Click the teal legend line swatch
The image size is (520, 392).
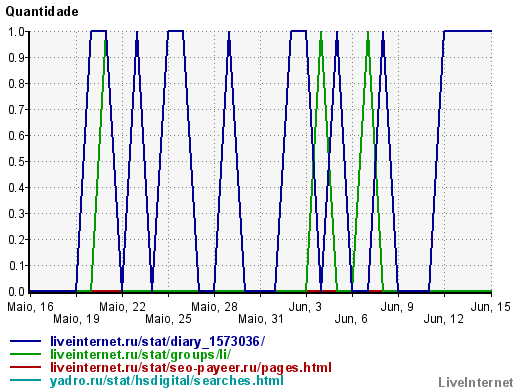[25, 380]
